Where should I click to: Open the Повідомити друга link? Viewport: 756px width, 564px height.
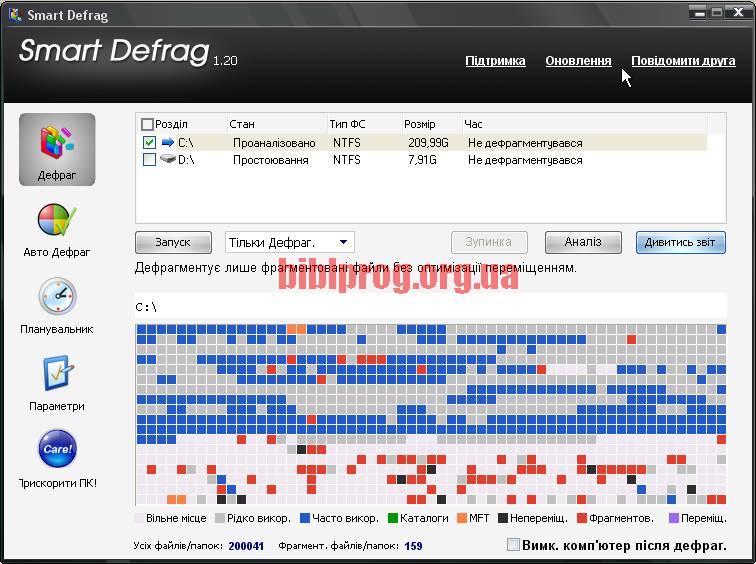click(x=683, y=61)
